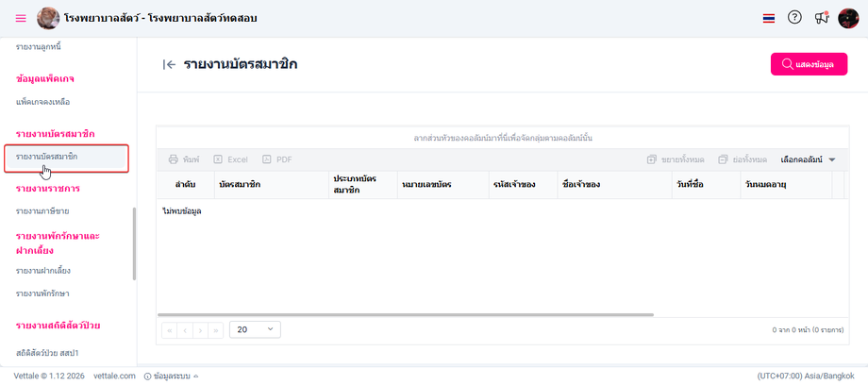Collapse all groups with ย่อทั้งหมด
The image size is (868, 385).
click(743, 159)
